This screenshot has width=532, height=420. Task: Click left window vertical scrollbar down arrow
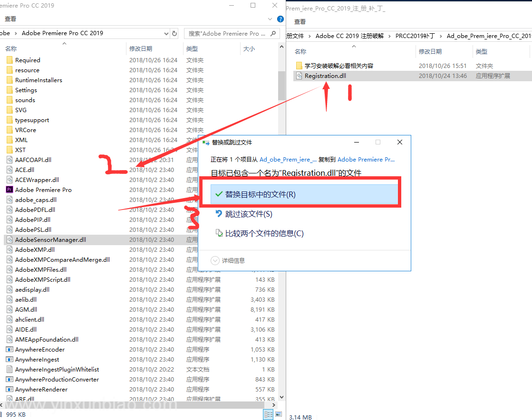click(x=281, y=397)
